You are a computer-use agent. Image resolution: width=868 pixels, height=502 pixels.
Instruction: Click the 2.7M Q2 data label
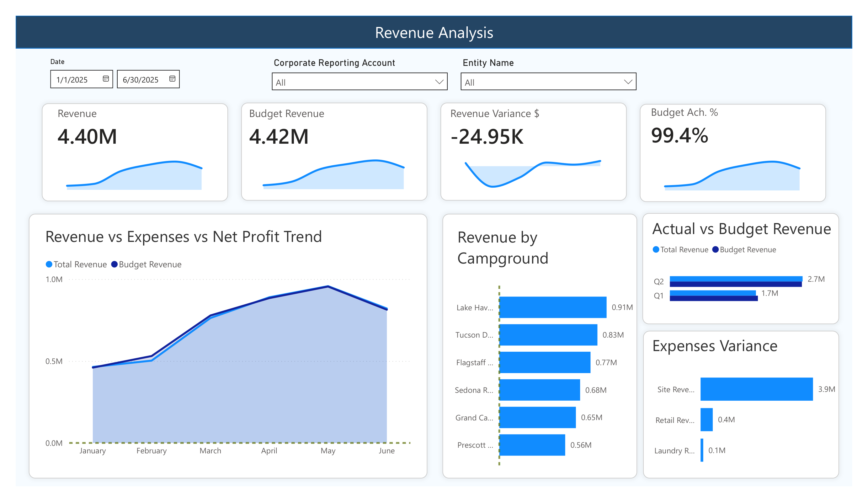click(816, 279)
